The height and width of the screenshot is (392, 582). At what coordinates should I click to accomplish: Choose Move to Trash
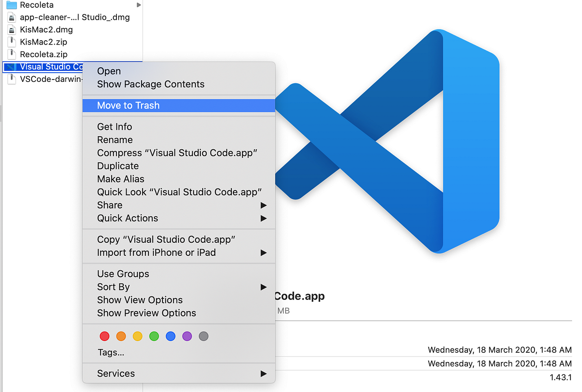point(179,106)
